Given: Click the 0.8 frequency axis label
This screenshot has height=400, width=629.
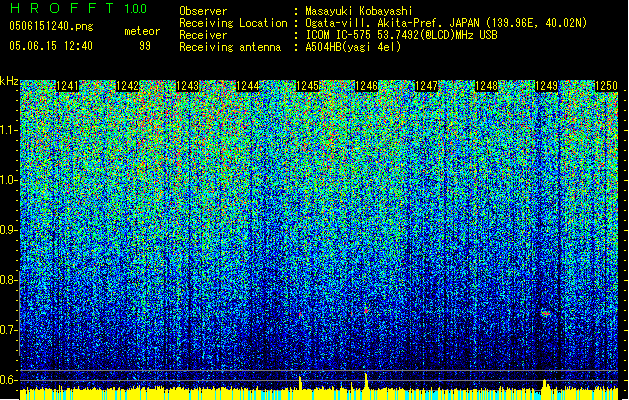Looking at the screenshot, I should point(8,280).
